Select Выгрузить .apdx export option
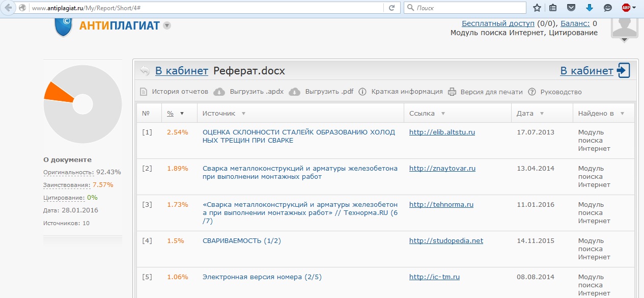This screenshot has height=298, width=644. (x=257, y=92)
